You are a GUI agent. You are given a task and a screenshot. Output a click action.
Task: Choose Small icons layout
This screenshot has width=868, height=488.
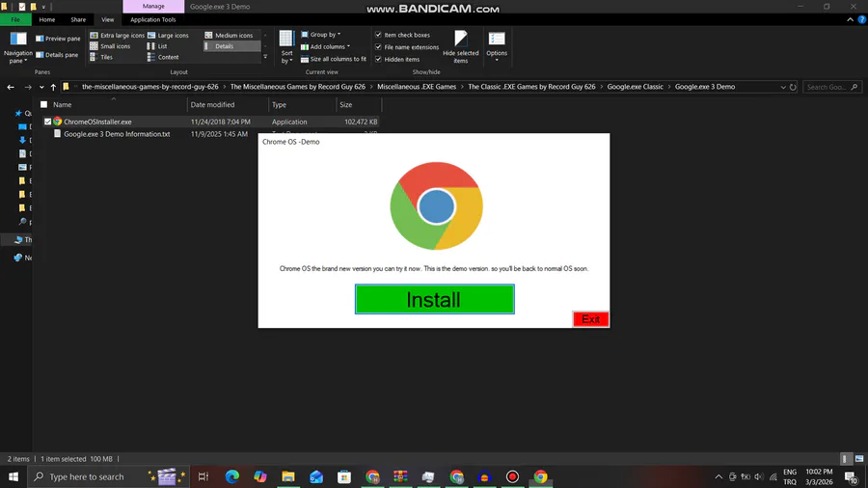(110, 46)
